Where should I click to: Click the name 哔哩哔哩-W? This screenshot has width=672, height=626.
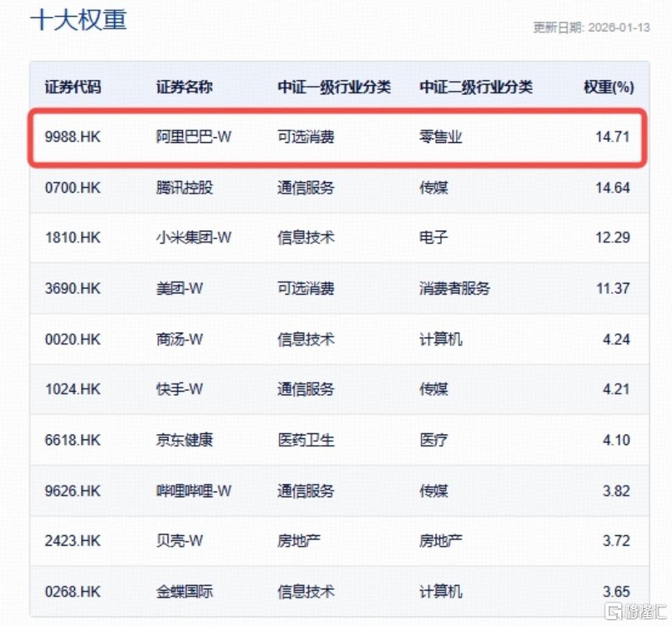click(194, 491)
